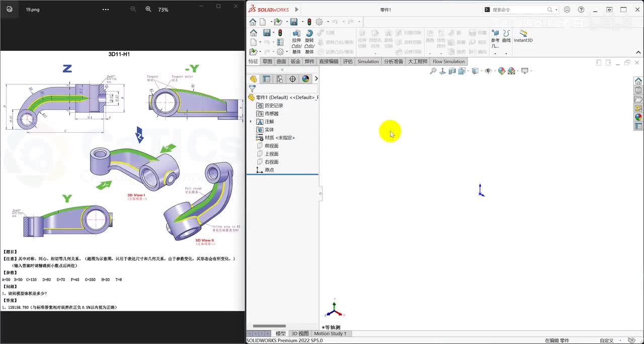644x344 pixels.
Task: Click Home icon in SolidWorks top toolbar
Action: point(253,22)
